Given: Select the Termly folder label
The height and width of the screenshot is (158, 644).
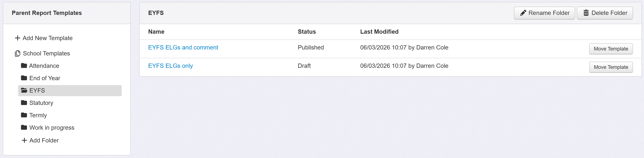Looking at the screenshot, I should tap(38, 115).
